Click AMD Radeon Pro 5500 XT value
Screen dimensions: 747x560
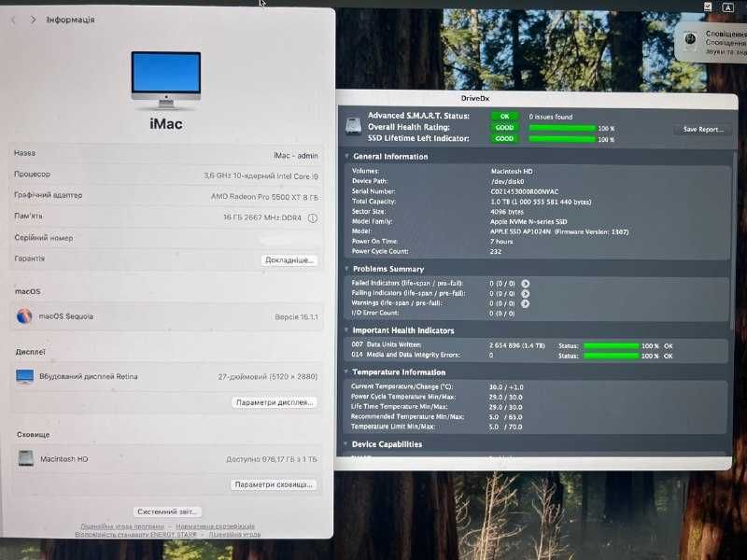265,197
